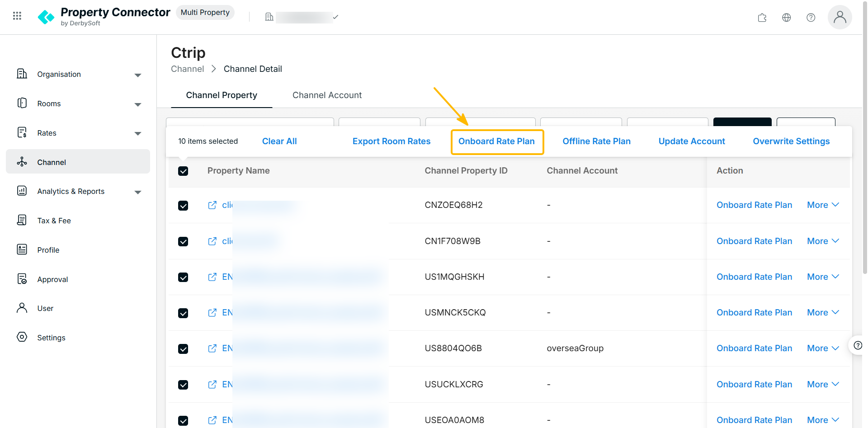Open More dropdown for USUCKLXCRG row
This screenshot has height=428, width=868.
(x=823, y=385)
